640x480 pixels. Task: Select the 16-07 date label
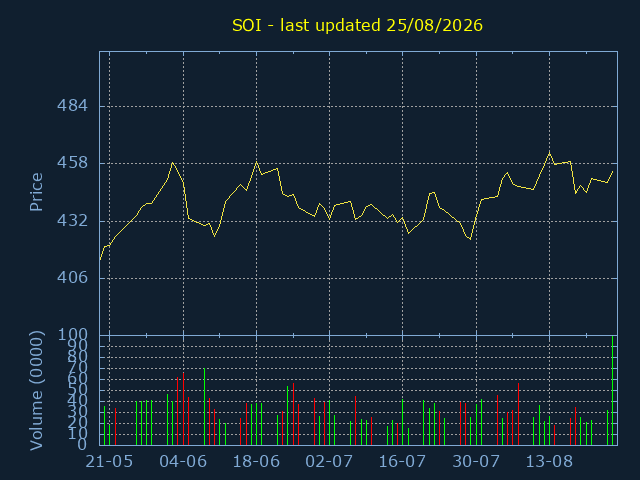tap(402, 462)
